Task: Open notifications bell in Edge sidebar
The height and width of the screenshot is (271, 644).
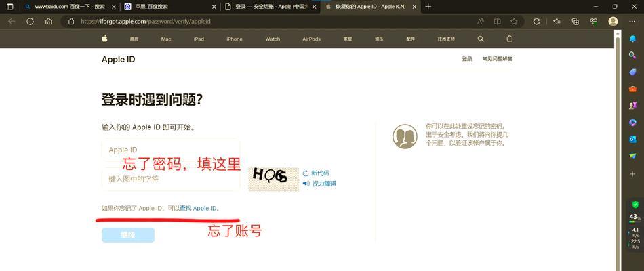Action: 632,39
